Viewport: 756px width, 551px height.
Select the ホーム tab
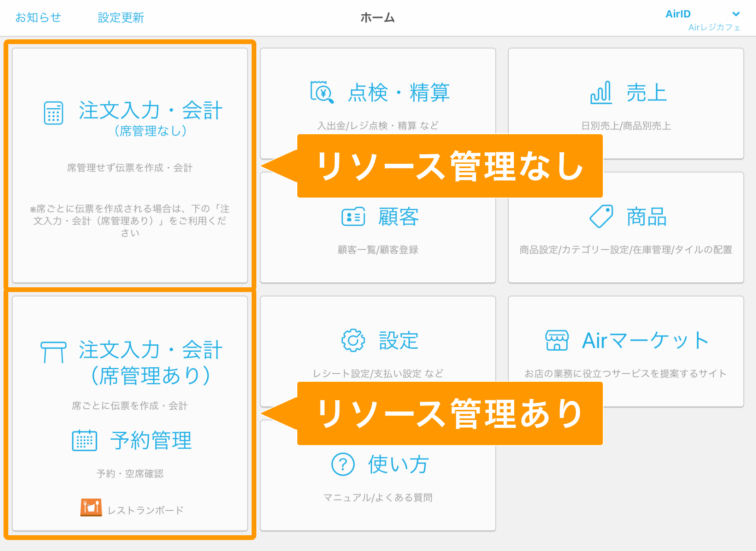coord(377,17)
